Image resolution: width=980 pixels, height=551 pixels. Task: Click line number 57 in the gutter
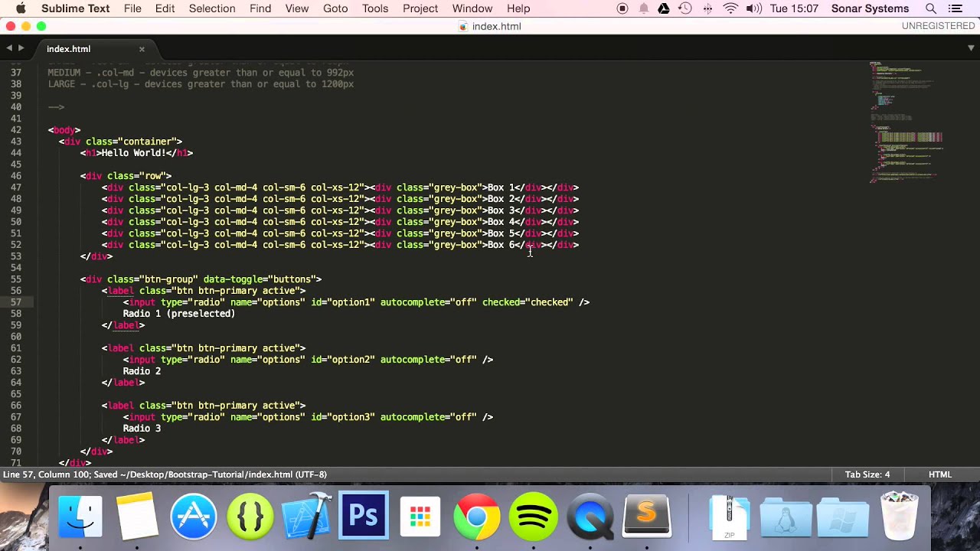pyautogui.click(x=16, y=302)
